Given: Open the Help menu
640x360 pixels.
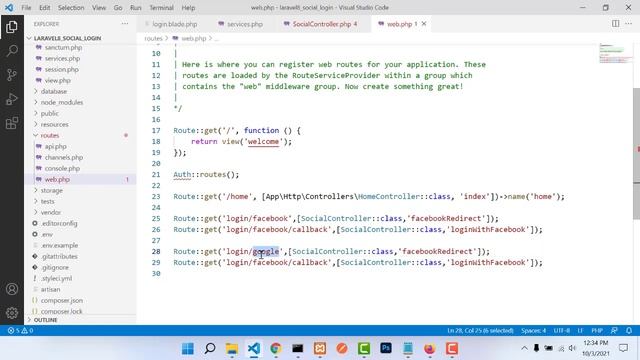Looking at the screenshot, I should tap(188, 7).
